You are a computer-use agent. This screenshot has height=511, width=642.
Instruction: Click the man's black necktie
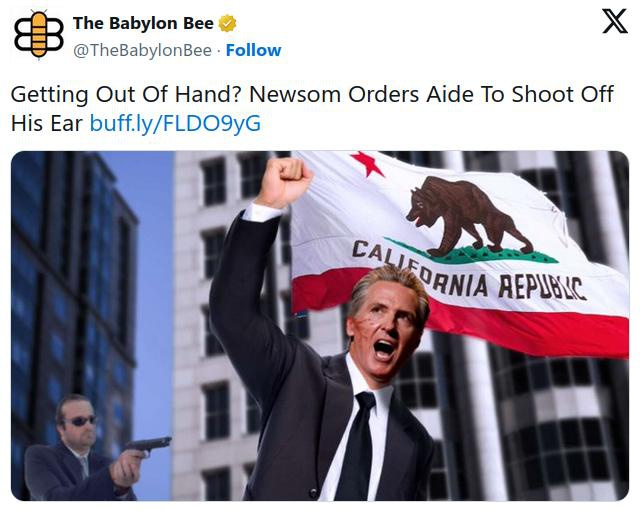[x=358, y=446]
